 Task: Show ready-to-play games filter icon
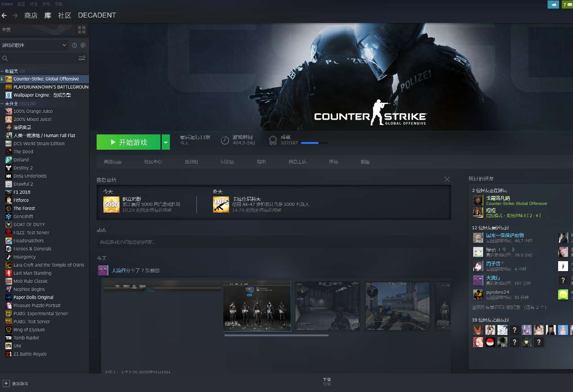click(x=83, y=45)
